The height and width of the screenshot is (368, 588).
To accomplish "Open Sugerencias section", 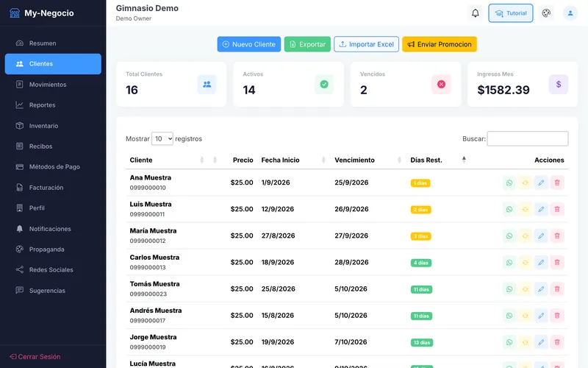I will 53,290.
